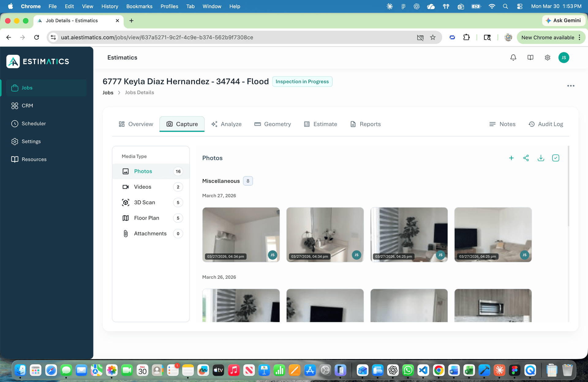Open the notifications bell icon
Screen dimensions: 588x382
pos(513,57)
